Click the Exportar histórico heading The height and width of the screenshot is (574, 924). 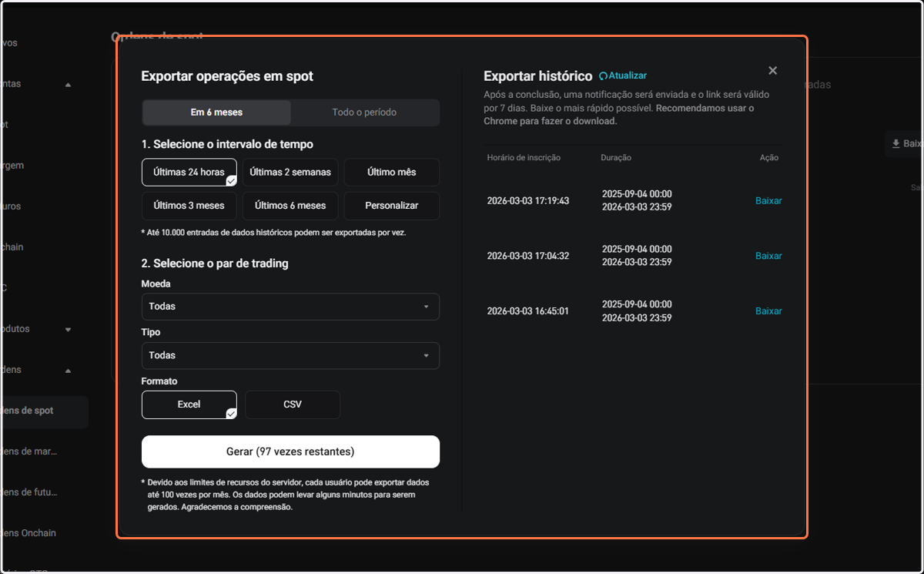click(x=537, y=76)
